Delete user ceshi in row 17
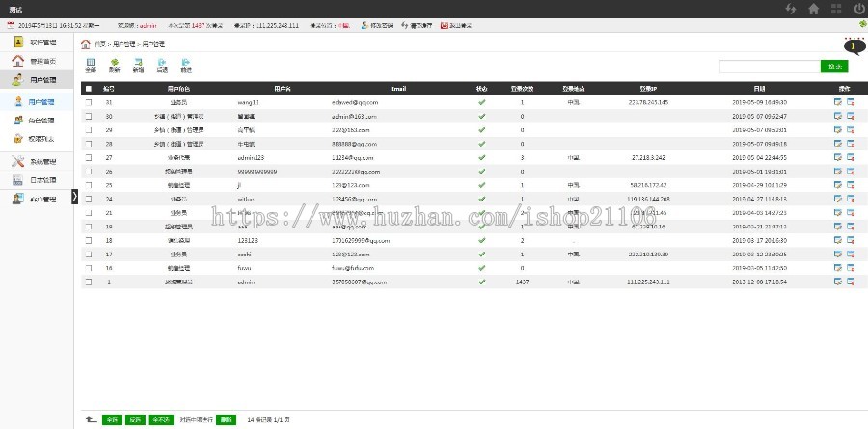 (x=851, y=255)
